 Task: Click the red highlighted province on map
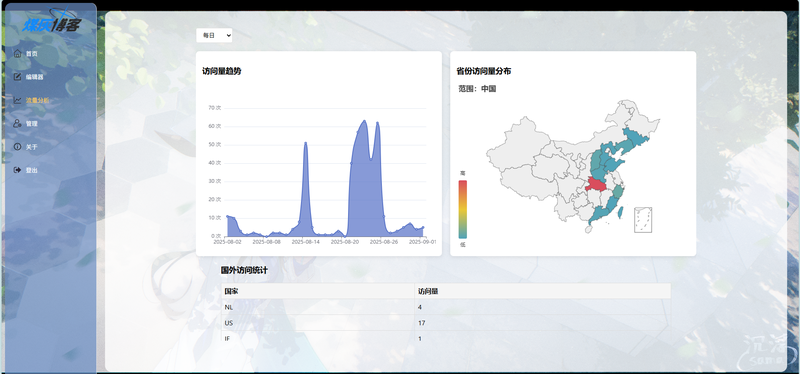[x=596, y=185]
